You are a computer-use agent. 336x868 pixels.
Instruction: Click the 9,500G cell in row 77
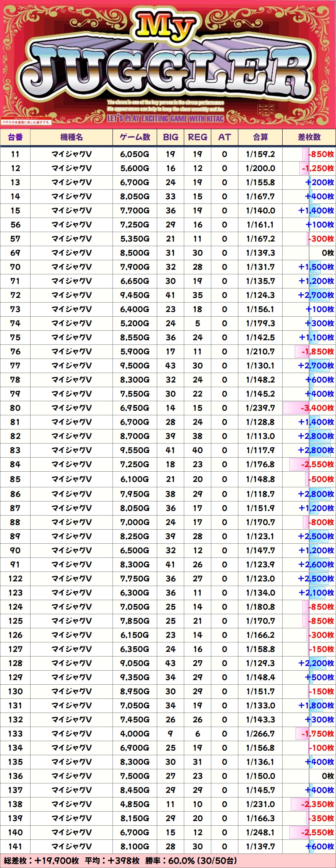click(x=135, y=366)
